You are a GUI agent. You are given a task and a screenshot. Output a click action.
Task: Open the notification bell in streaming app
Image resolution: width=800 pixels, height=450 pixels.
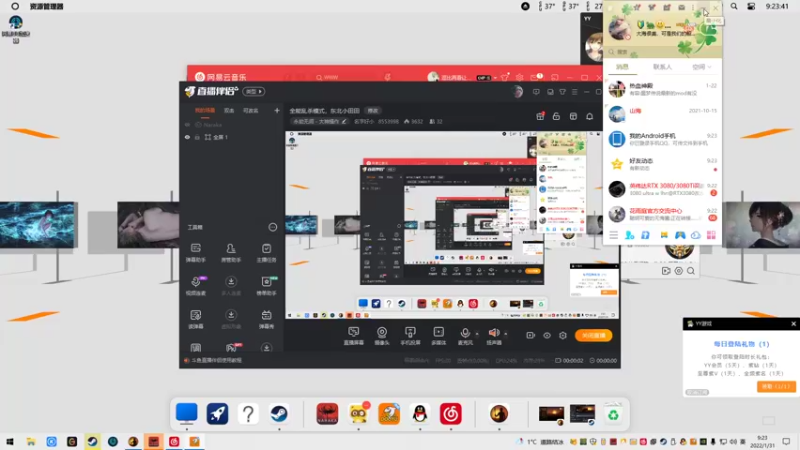[x=589, y=117]
